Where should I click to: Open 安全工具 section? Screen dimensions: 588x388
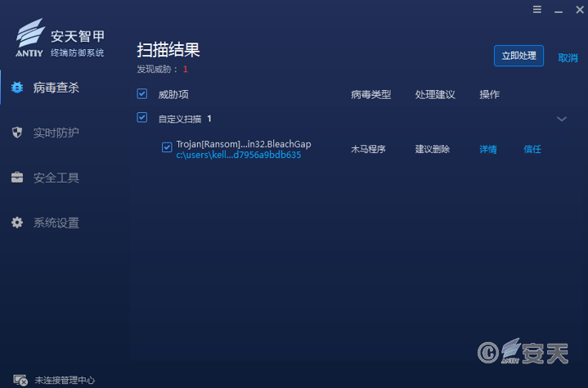tap(56, 178)
